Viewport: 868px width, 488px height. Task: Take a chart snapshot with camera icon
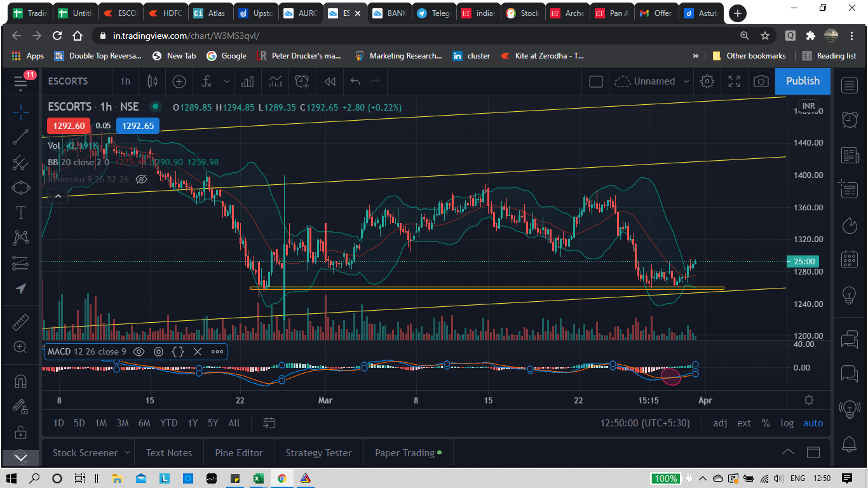coord(761,81)
